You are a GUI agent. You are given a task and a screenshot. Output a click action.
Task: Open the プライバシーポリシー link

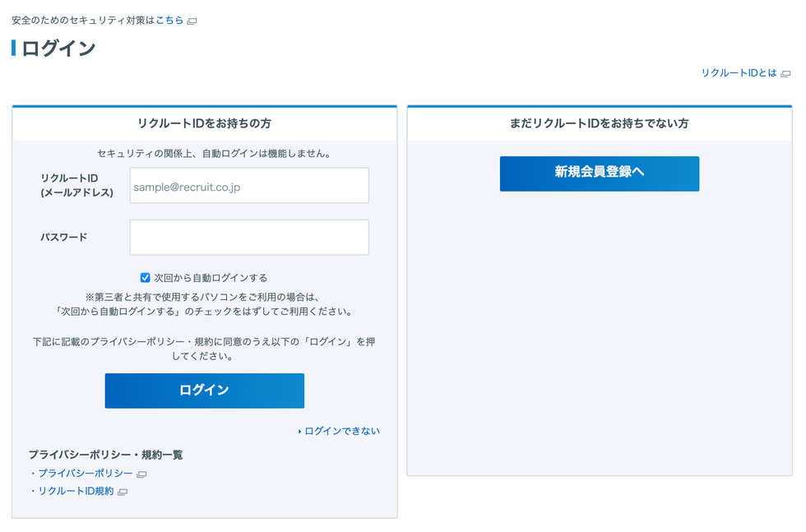[x=86, y=474]
